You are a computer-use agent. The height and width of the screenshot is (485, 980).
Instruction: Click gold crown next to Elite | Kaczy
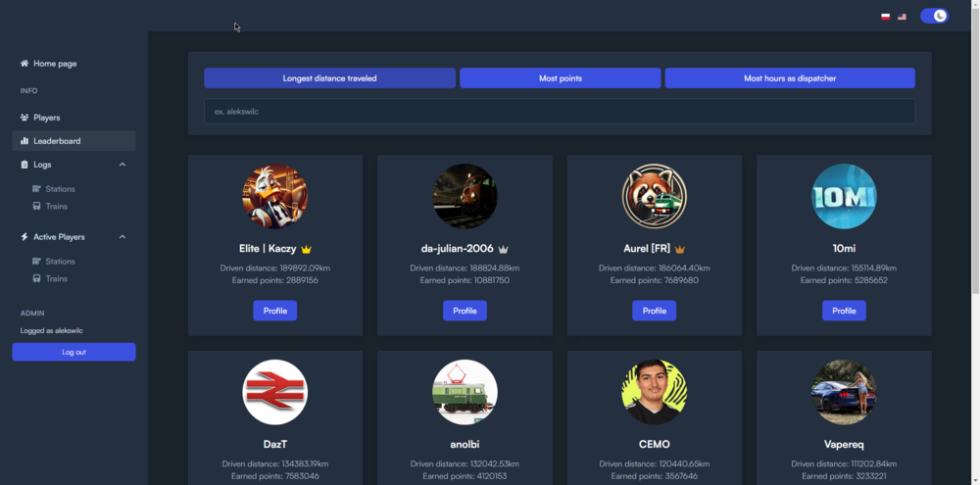click(306, 249)
